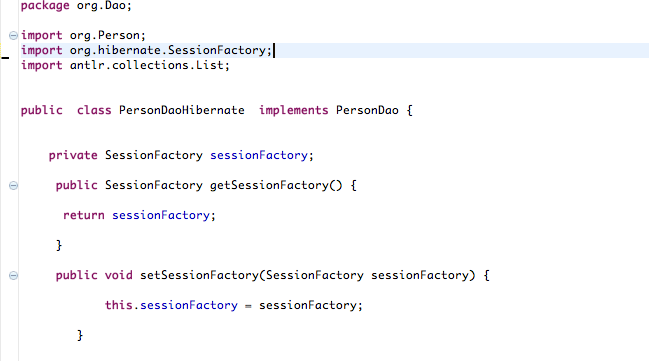Click the private keyword of the field
The height and width of the screenshot is (361, 649).
tap(73, 155)
